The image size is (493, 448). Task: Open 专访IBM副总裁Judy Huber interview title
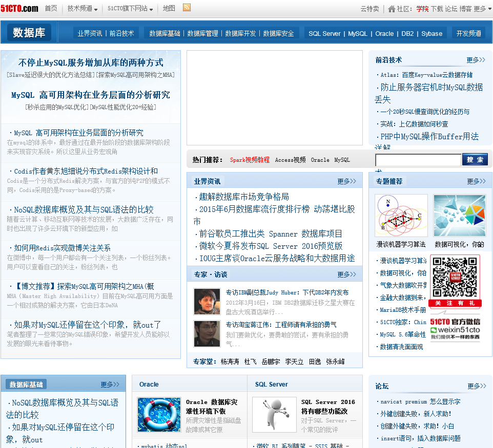287,292
